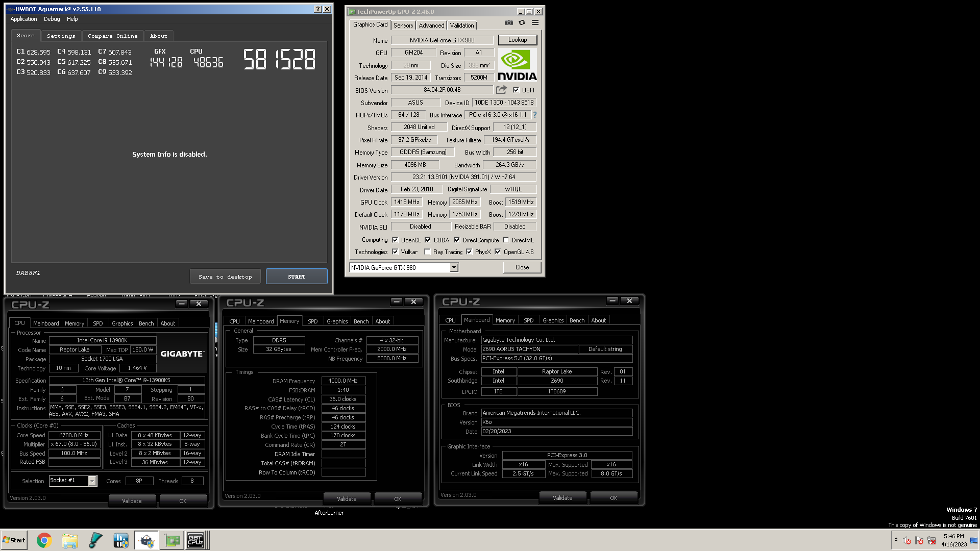Click the Lookup button in GPU-Z

(x=518, y=40)
